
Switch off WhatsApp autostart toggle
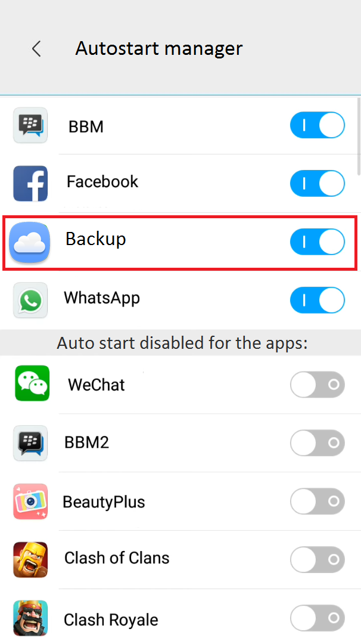[318, 300]
